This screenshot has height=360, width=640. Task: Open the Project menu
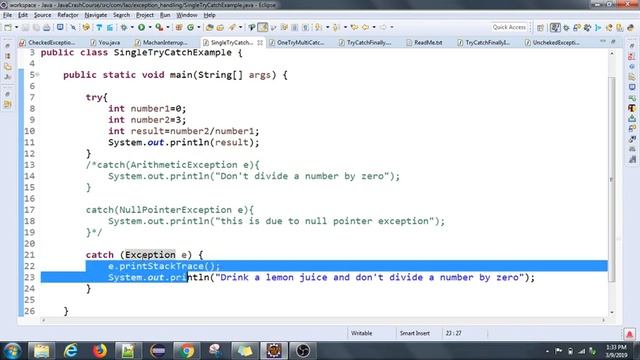[145, 15]
